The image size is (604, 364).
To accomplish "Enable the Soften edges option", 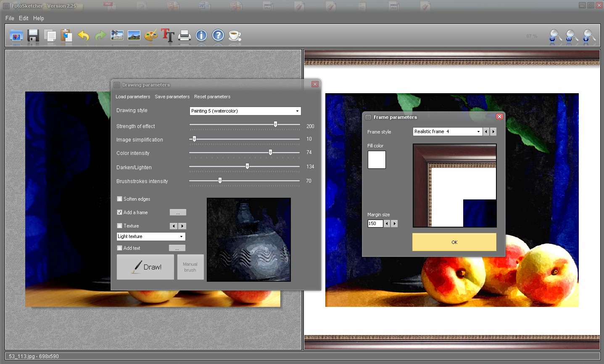I will click(119, 199).
